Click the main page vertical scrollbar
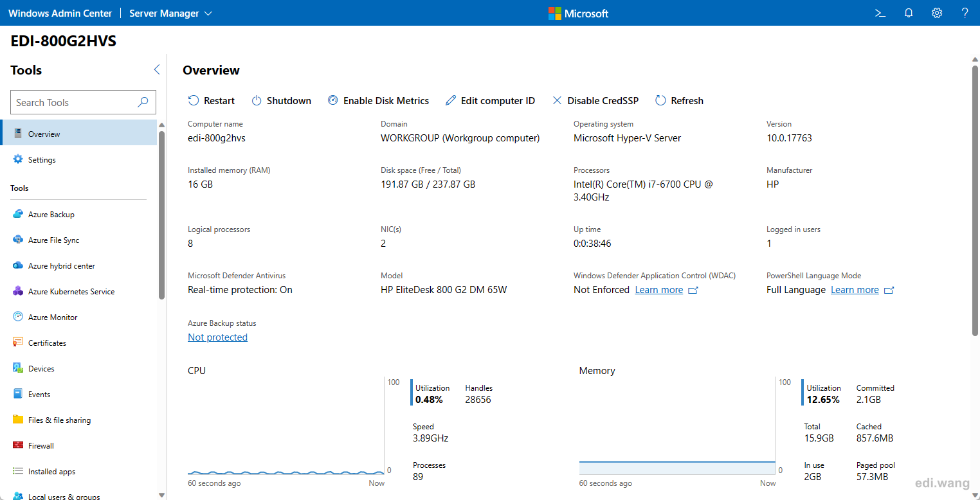The width and height of the screenshot is (980, 500). coord(975,199)
